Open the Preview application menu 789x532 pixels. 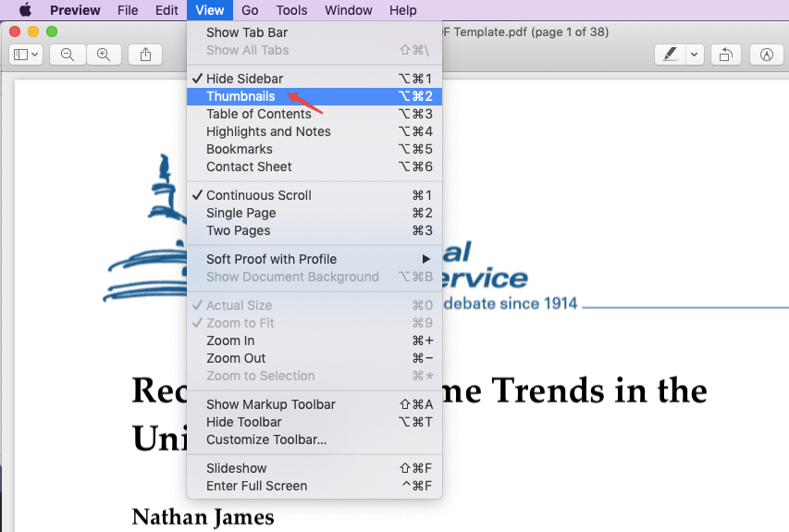click(x=75, y=10)
